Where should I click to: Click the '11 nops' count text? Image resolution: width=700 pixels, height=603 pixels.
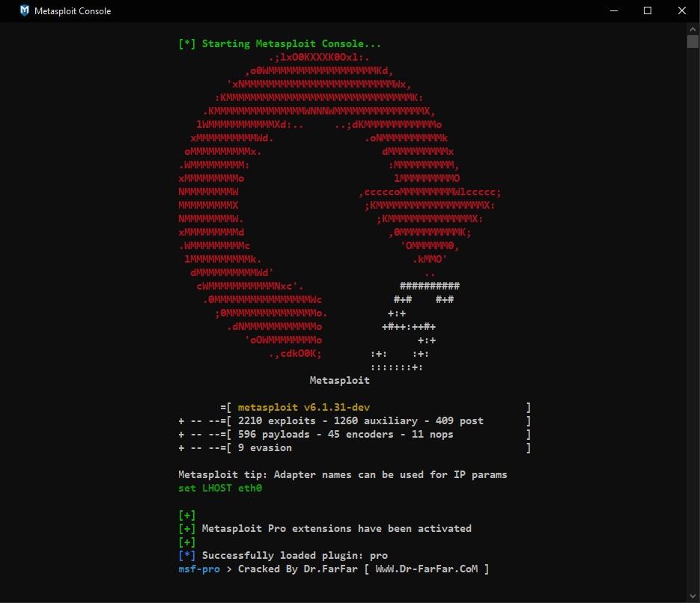pos(432,434)
